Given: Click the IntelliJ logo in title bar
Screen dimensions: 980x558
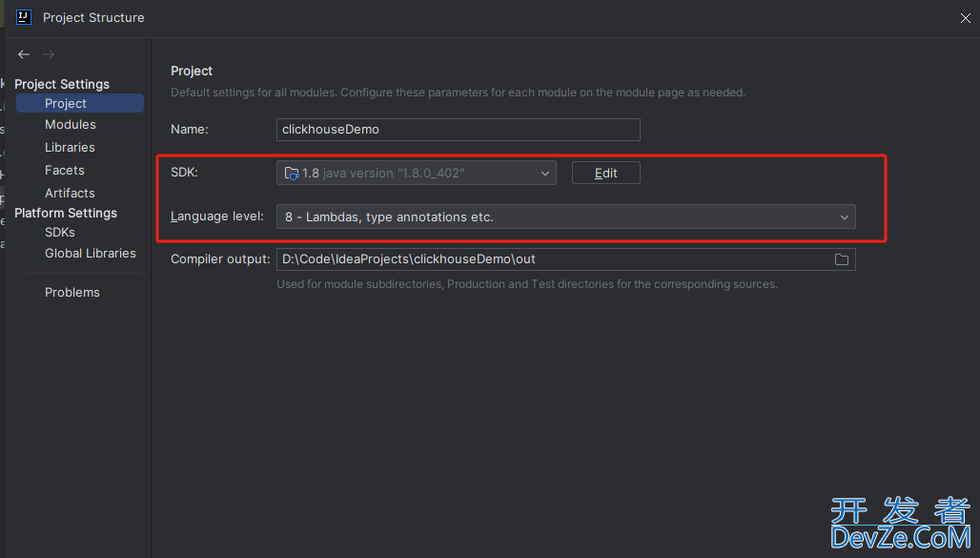Looking at the screenshot, I should pos(24,17).
